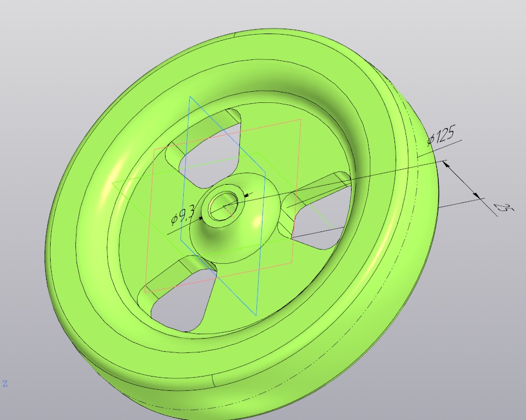Click the upper arrowhead of the 25 dimension
526x420 pixels.
446,164
